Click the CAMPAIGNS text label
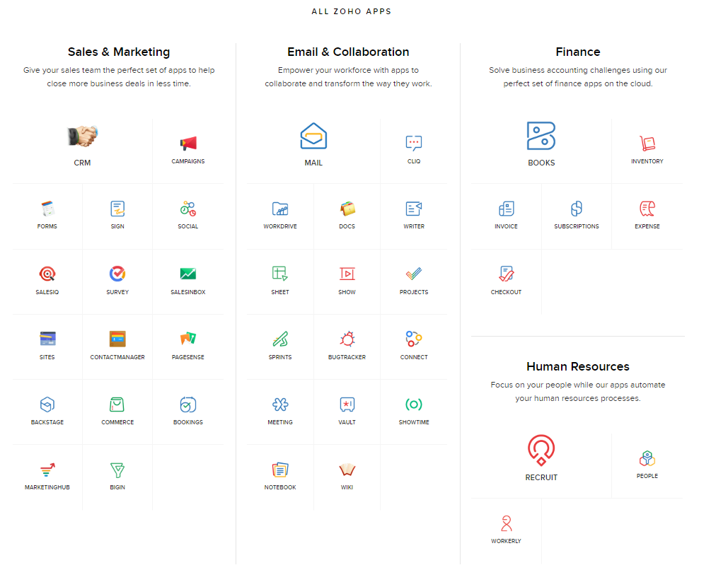 (x=188, y=161)
